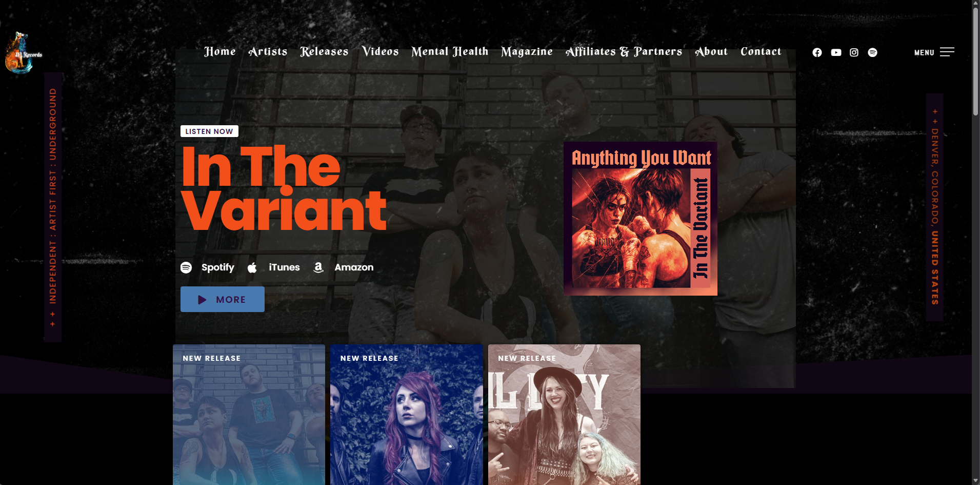
Task: Open the purple-haired woman release card
Action: pos(407,415)
